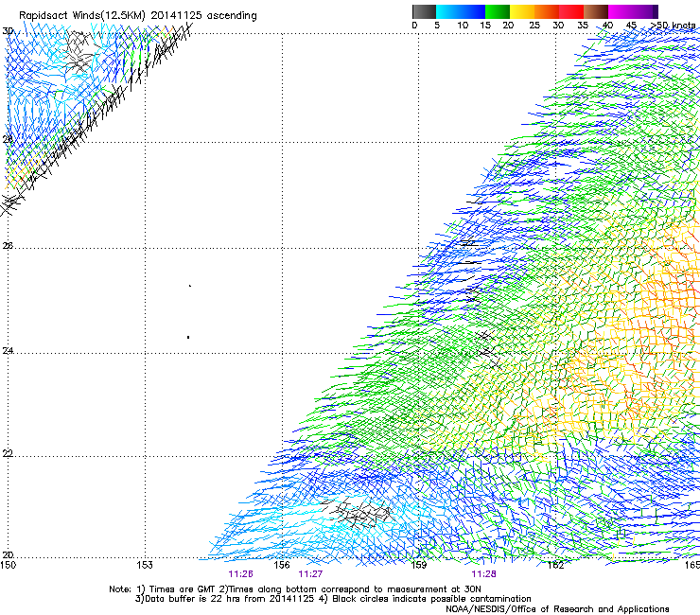This screenshot has width=700, height=615.
Task: Click the '20141125' date in the title
Action: click(x=176, y=16)
